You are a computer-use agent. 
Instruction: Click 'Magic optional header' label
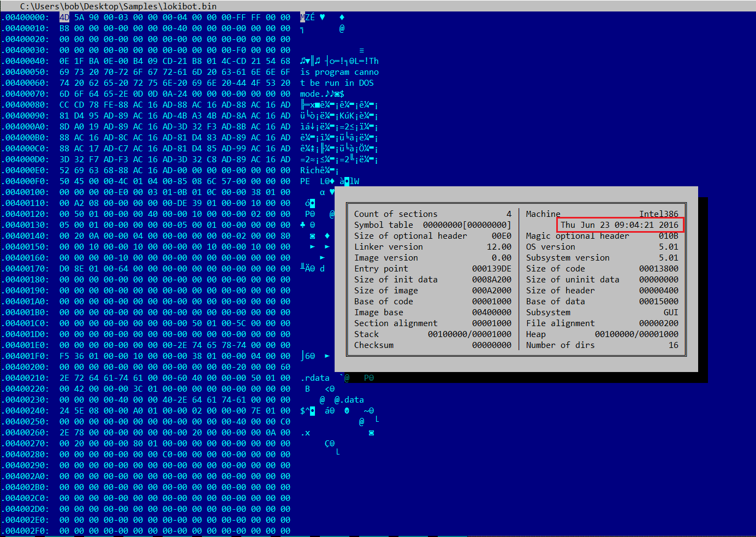pos(578,236)
